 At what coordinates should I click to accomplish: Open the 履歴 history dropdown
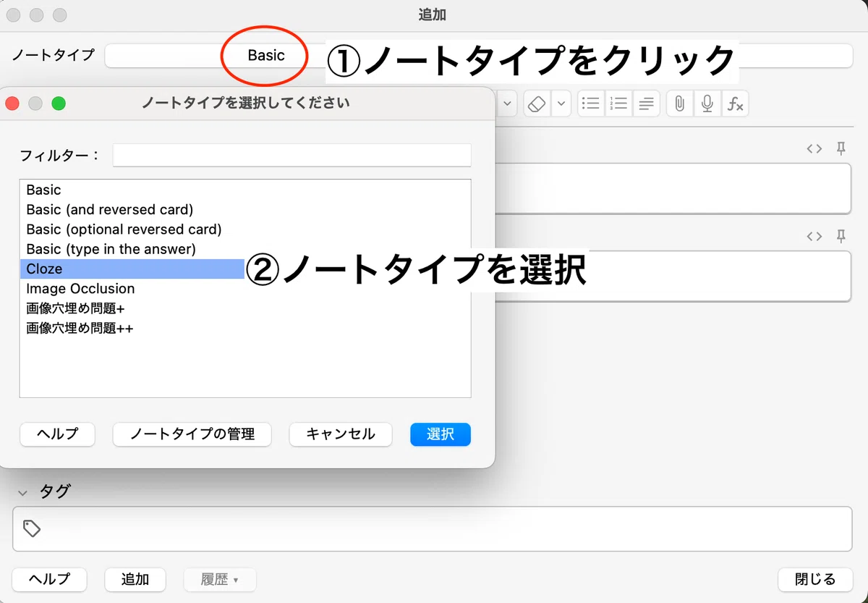click(x=219, y=579)
